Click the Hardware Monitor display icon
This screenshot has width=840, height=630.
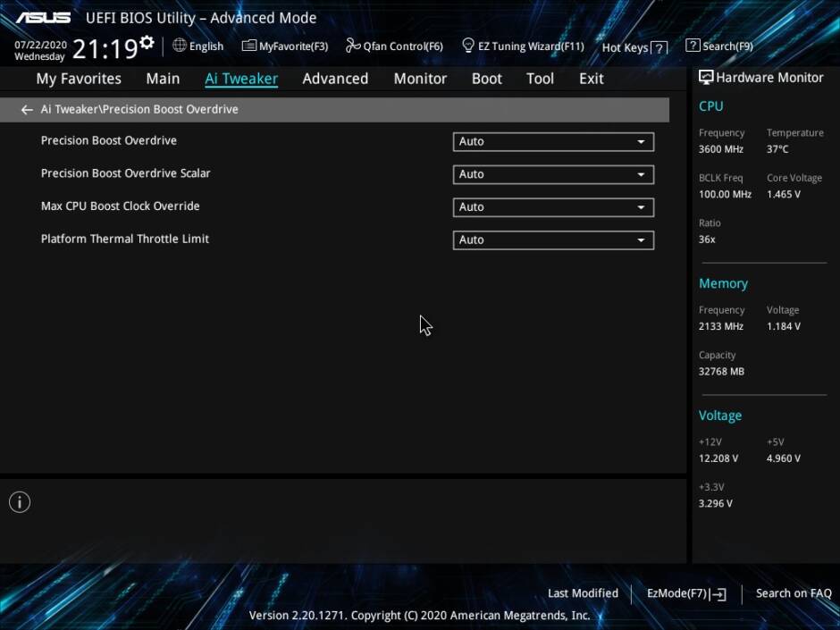tap(706, 78)
